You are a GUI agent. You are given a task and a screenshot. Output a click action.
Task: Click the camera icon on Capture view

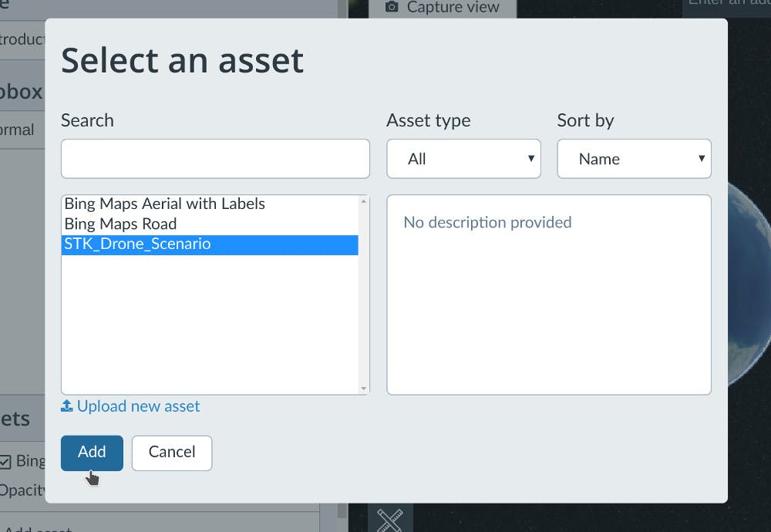pos(392,7)
